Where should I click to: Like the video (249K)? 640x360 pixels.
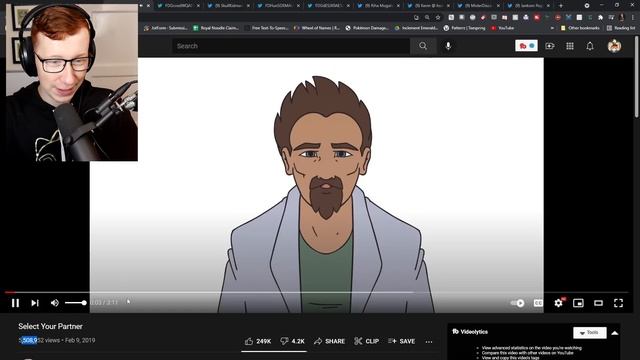(x=258, y=341)
